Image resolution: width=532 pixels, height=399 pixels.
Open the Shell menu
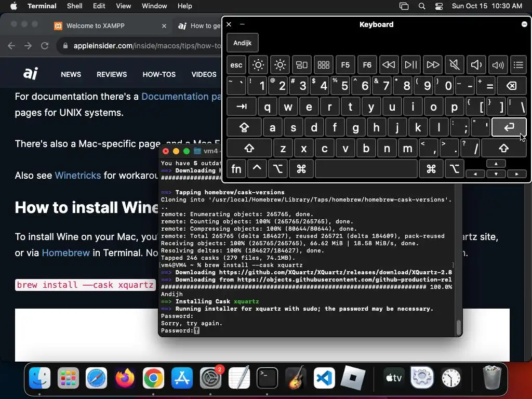pos(75,6)
